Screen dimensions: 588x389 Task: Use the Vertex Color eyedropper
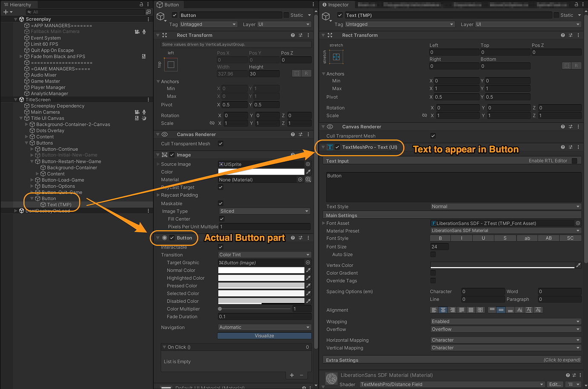click(578, 265)
